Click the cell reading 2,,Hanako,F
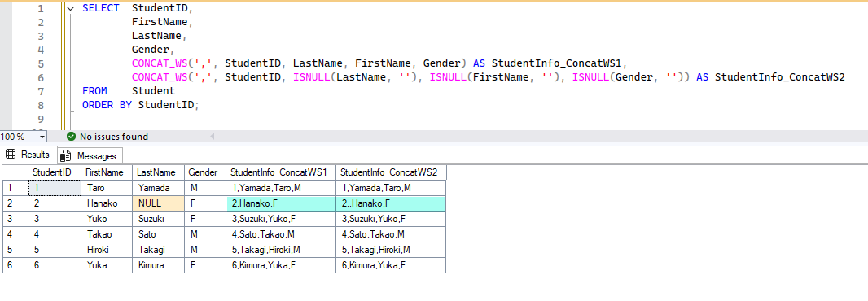The width and height of the screenshot is (868, 301). (391, 203)
